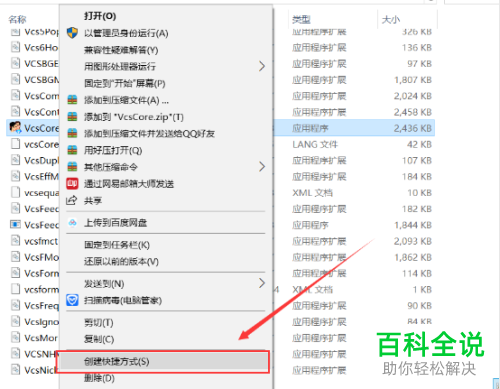500x389 pixels.
Task: Click the archive icon beside 其他压缩命令
Action: coord(72,167)
